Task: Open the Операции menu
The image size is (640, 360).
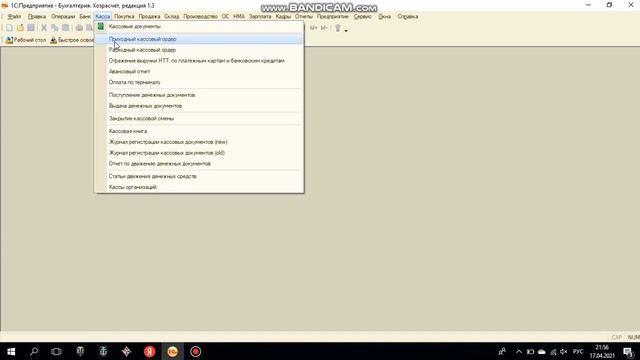Action: 63,17
